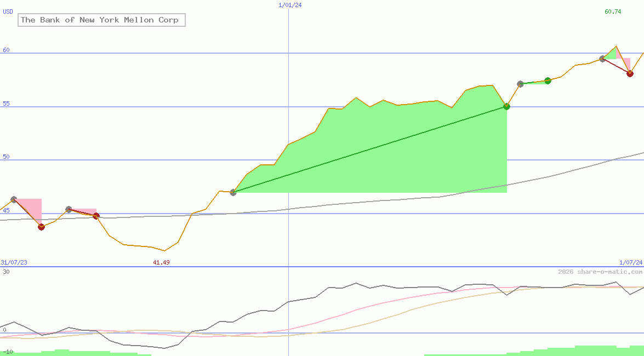Click the USD currency axis label
Screen dimensions: 644x356
pos(8,12)
